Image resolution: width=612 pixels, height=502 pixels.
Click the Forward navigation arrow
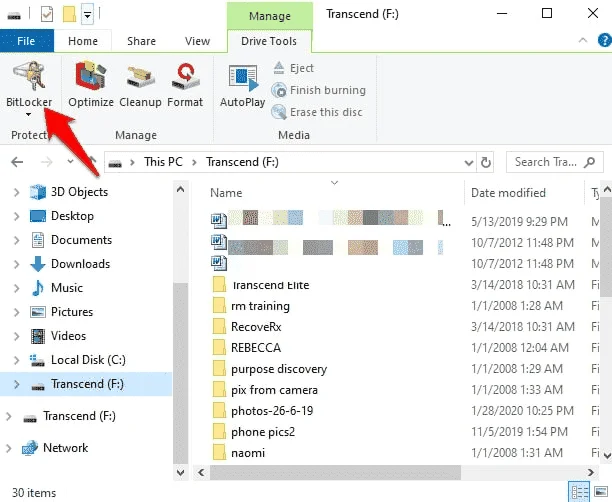(x=46, y=162)
